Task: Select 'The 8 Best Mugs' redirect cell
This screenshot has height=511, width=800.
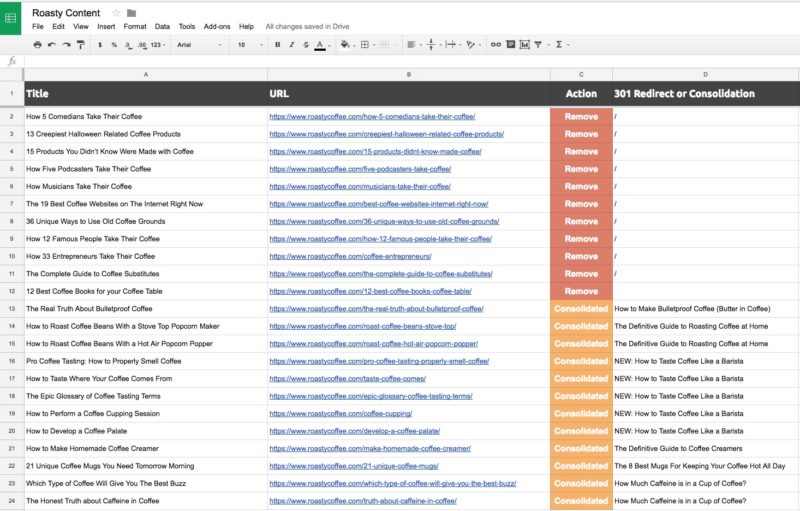Action: [x=706, y=466]
